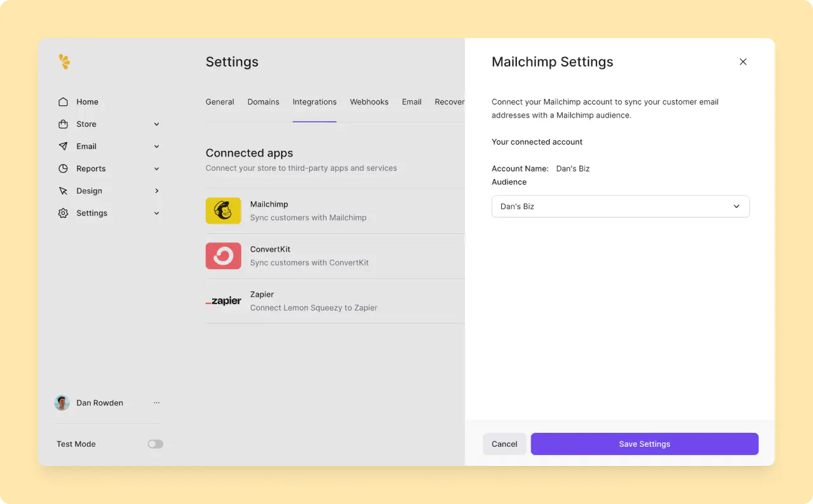
Task: Save the Mailchimp settings
Action: pos(644,444)
